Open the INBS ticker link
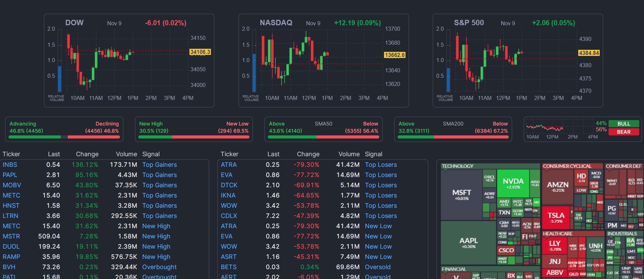 (10, 165)
